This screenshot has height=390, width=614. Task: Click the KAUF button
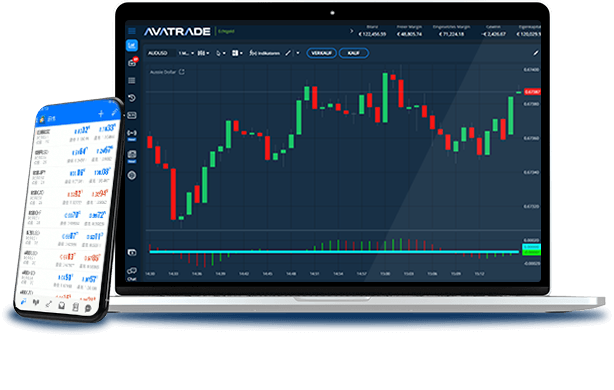[354, 53]
